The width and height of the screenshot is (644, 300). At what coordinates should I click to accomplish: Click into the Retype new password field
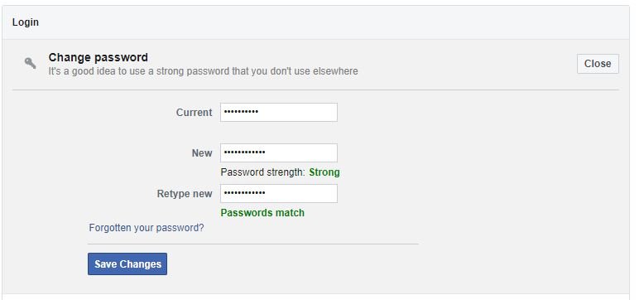279,194
